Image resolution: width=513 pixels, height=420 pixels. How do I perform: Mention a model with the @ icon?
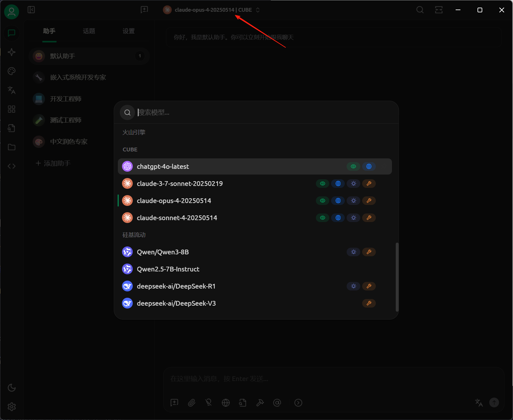pyautogui.click(x=277, y=403)
